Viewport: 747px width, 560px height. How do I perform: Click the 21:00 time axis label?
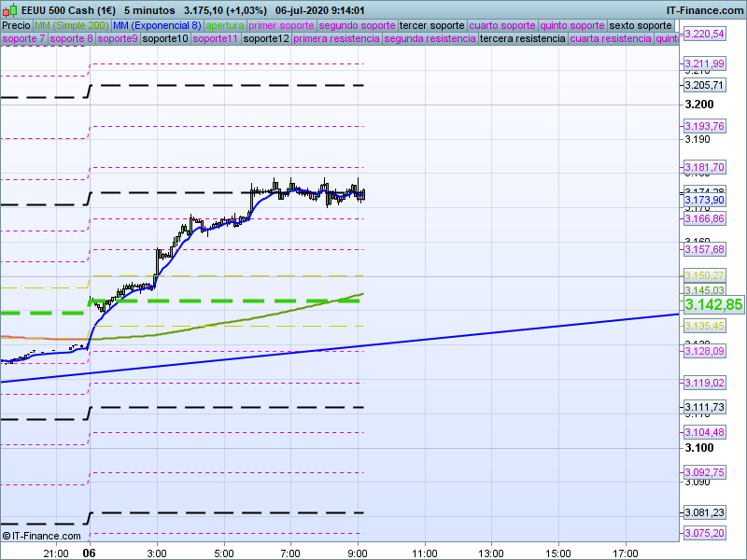(56, 553)
